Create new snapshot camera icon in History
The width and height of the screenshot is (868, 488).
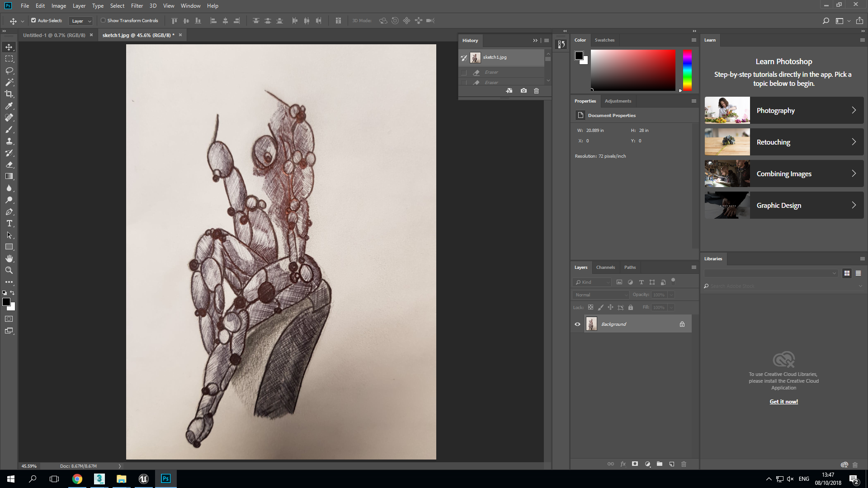point(524,91)
